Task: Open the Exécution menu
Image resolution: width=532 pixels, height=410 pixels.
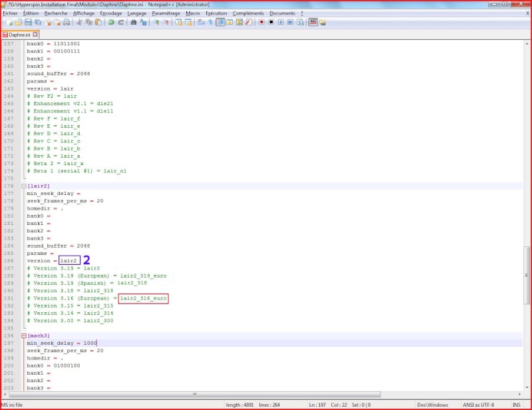Action: (x=216, y=13)
